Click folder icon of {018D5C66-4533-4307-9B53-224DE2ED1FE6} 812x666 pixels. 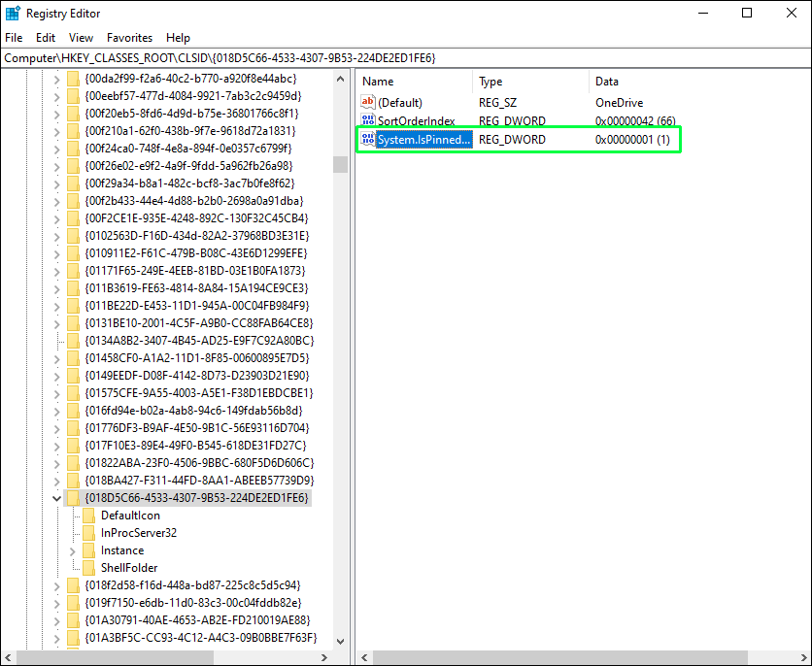tap(73, 498)
